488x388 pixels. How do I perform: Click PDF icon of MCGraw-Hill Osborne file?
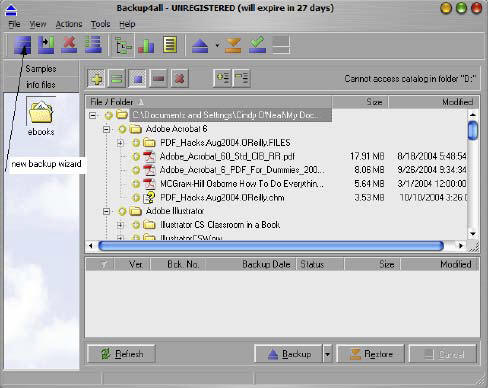149,184
